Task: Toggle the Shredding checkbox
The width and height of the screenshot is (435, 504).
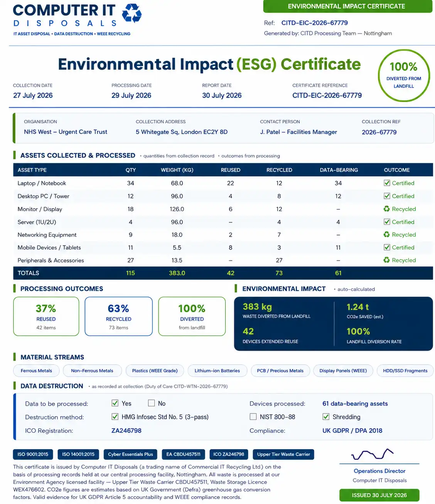Action: click(326, 417)
